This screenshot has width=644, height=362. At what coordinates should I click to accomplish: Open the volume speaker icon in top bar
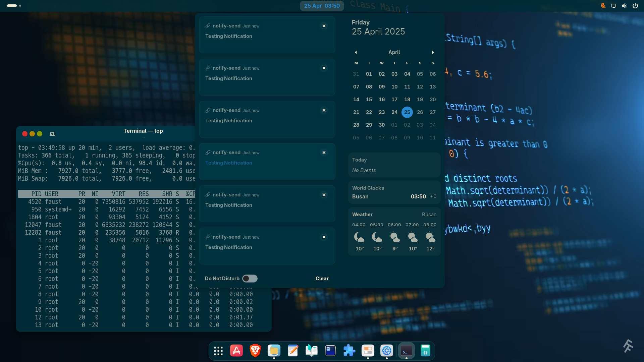625,6
